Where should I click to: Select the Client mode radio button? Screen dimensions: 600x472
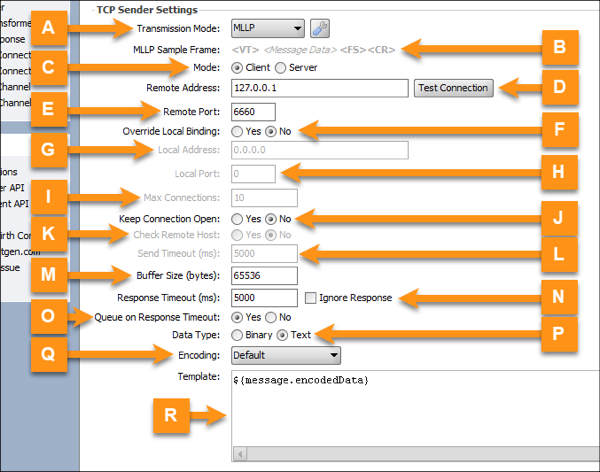(x=237, y=68)
